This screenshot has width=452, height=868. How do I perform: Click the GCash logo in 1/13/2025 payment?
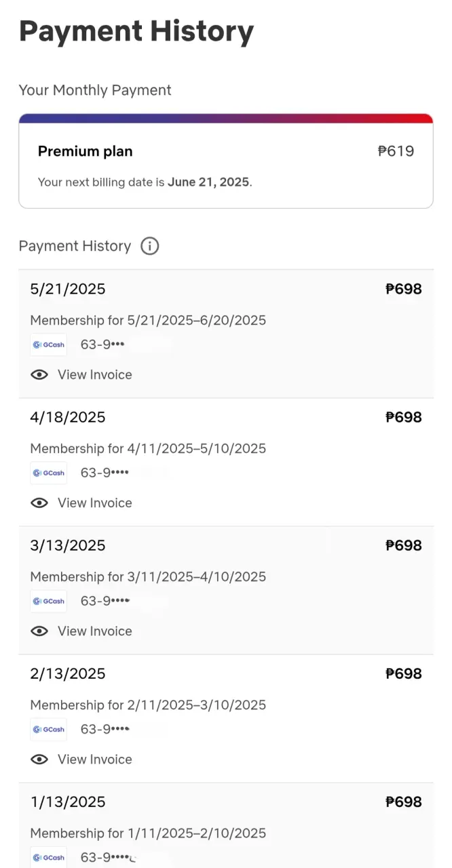(49, 857)
